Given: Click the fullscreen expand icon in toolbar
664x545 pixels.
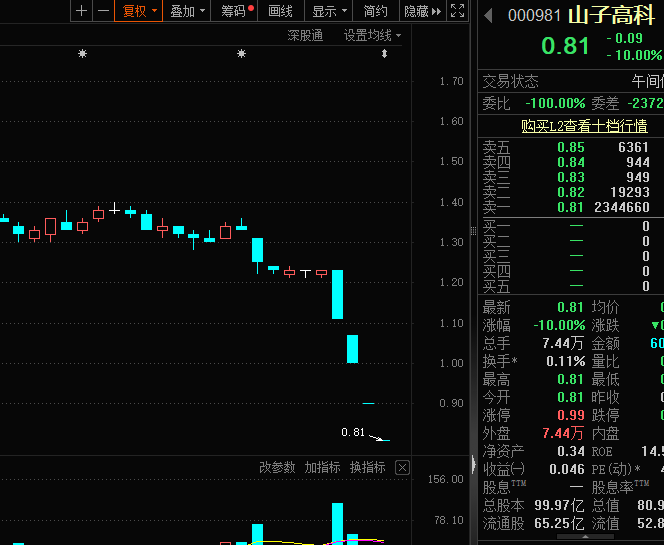Looking at the screenshot, I should (x=457, y=11).
